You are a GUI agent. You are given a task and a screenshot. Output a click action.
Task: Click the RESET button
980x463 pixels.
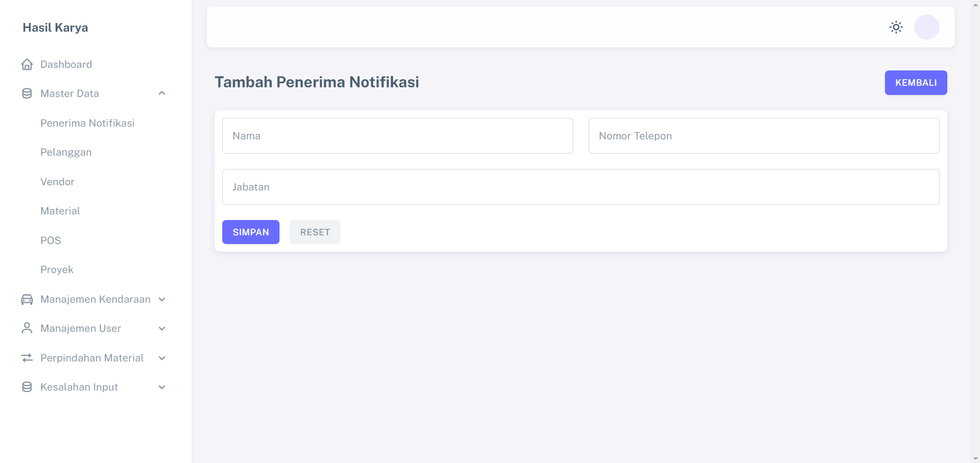click(x=315, y=232)
